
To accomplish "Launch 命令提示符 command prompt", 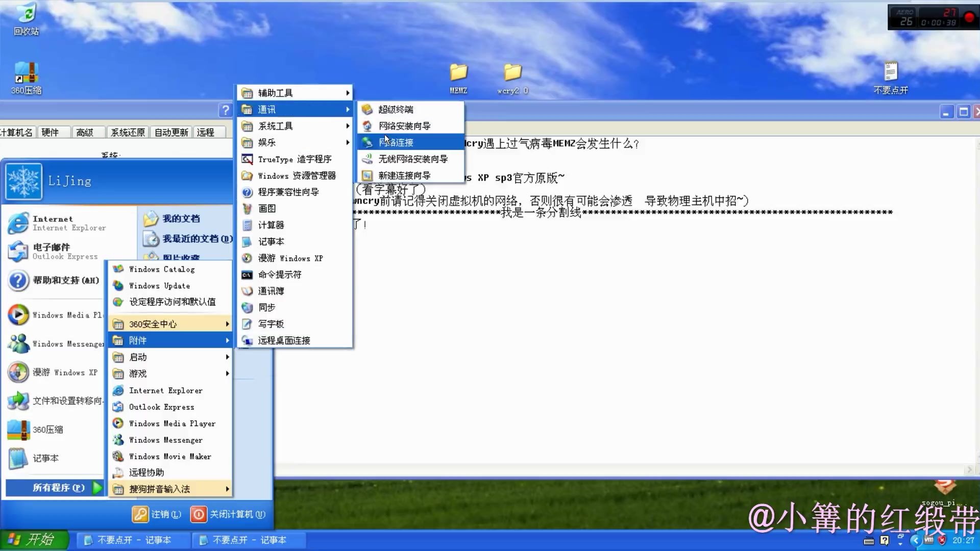I will [295, 274].
